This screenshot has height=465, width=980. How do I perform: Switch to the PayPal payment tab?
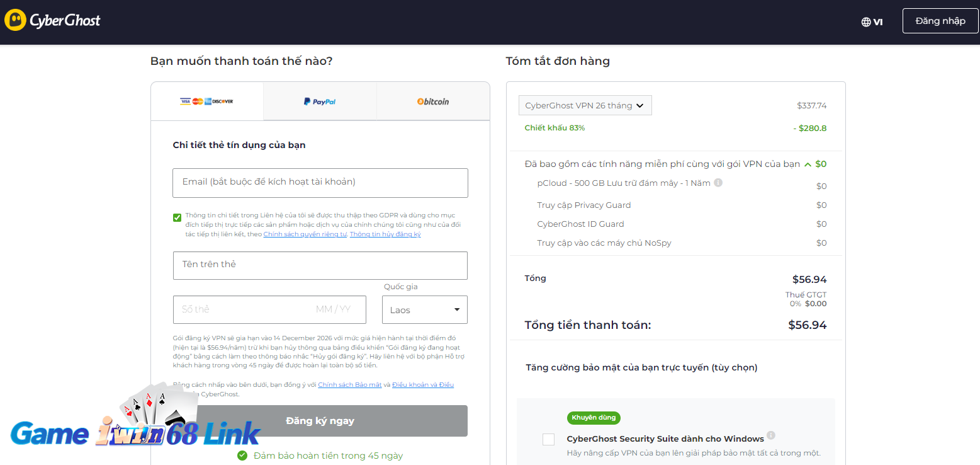[x=320, y=101]
